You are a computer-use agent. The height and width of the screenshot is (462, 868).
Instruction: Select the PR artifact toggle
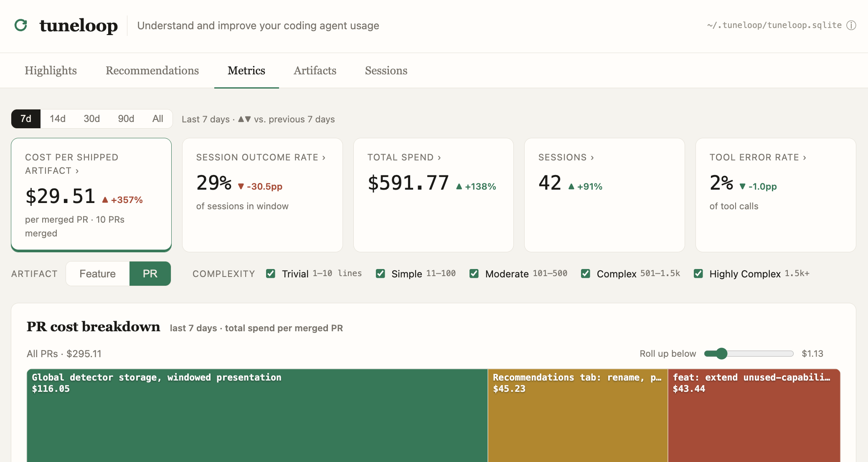tap(150, 274)
